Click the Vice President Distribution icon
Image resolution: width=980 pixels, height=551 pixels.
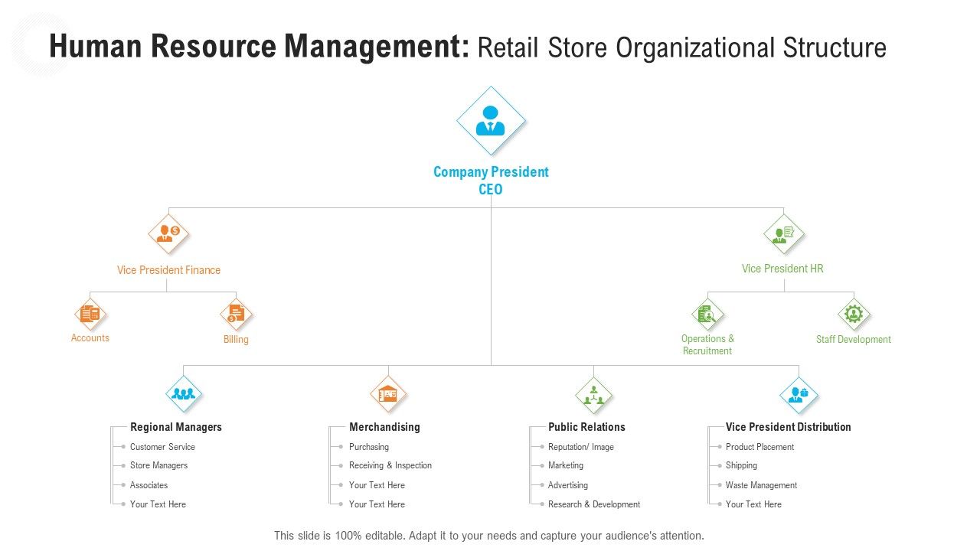click(799, 395)
